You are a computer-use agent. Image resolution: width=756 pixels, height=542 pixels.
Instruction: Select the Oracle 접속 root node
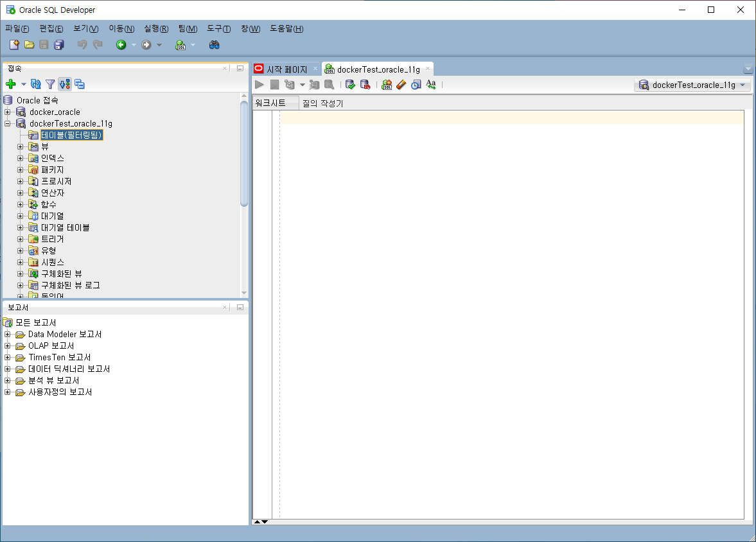tap(37, 100)
